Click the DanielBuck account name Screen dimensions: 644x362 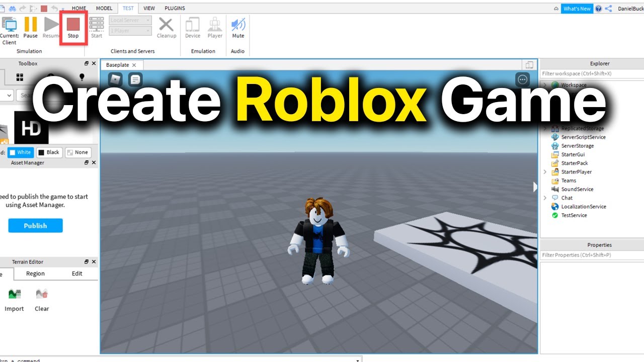630,9
